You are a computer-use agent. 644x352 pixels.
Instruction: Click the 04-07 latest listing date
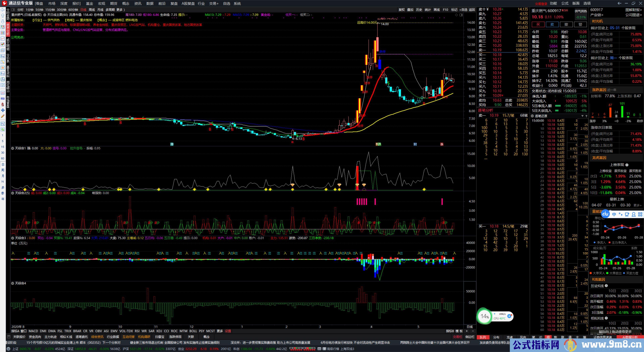click(x=597, y=205)
